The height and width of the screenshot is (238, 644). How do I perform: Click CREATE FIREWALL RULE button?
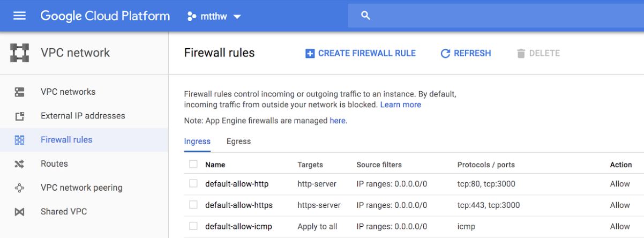click(361, 53)
